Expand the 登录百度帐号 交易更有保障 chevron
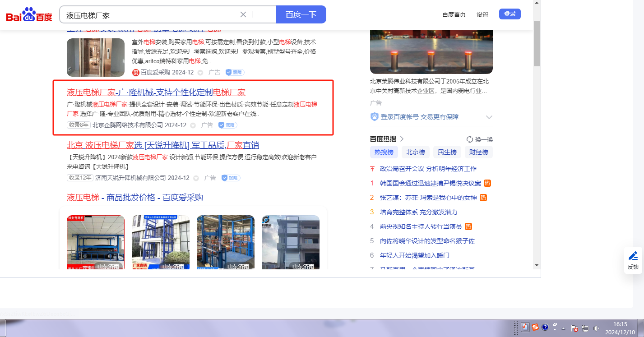This screenshot has width=644, height=337. click(489, 117)
